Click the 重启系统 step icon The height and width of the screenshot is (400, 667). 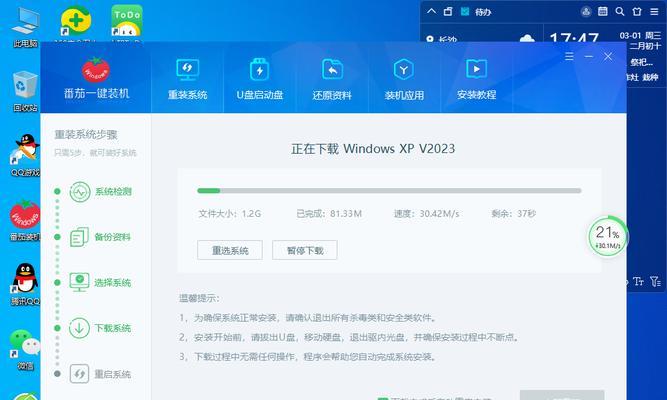point(80,374)
